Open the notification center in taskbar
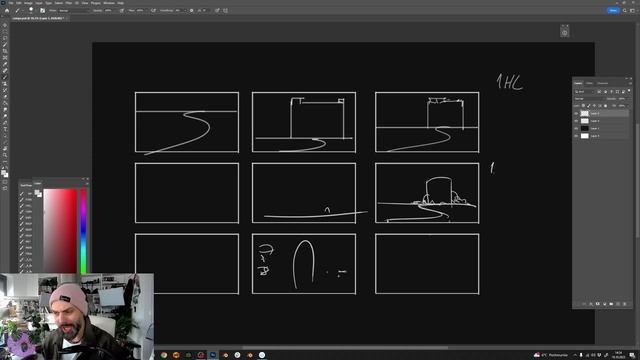This screenshot has width=640, height=360. [632, 355]
